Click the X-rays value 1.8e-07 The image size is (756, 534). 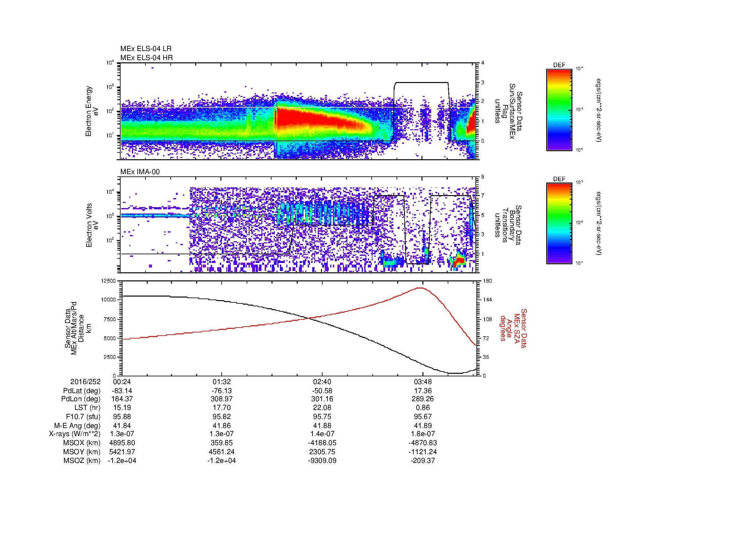click(422, 434)
